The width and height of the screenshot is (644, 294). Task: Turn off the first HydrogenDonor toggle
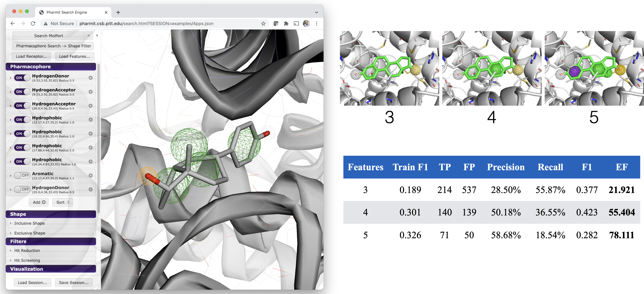point(22,78)
